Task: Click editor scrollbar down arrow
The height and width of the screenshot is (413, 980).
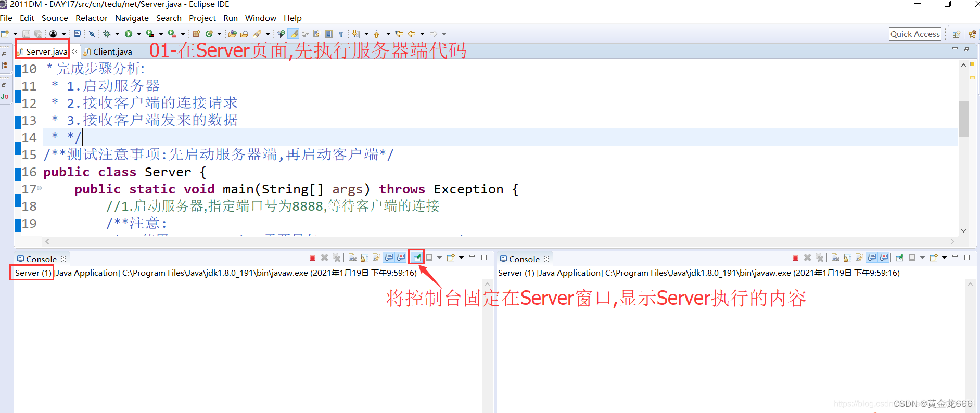Action: pos(963,230)
